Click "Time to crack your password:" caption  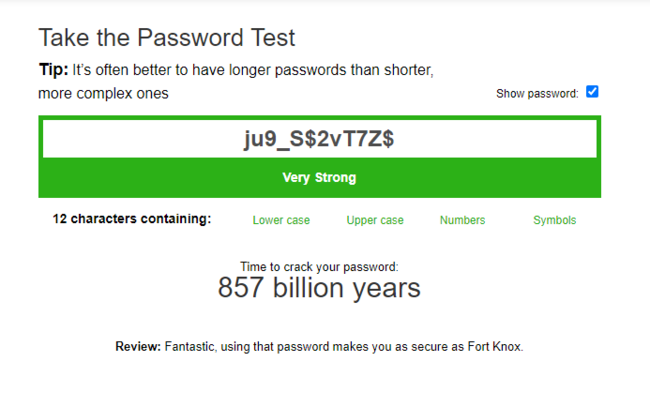pos(319,267)
